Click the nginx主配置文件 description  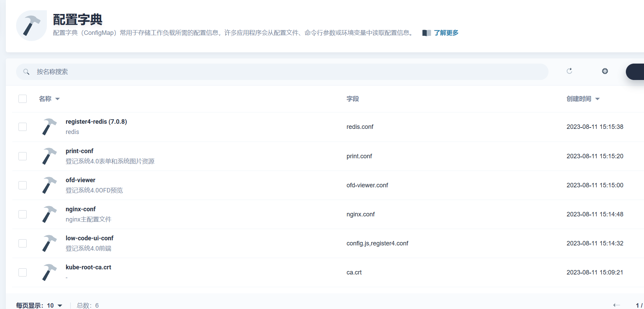tap(88, 219)
